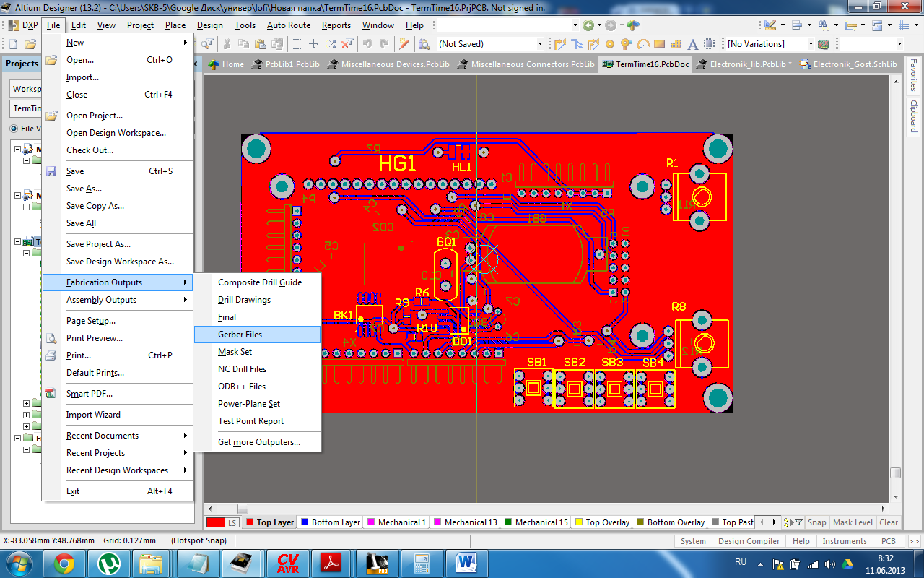
Task: Select the rectangular selection-area tool
Action: click(297, 44)
